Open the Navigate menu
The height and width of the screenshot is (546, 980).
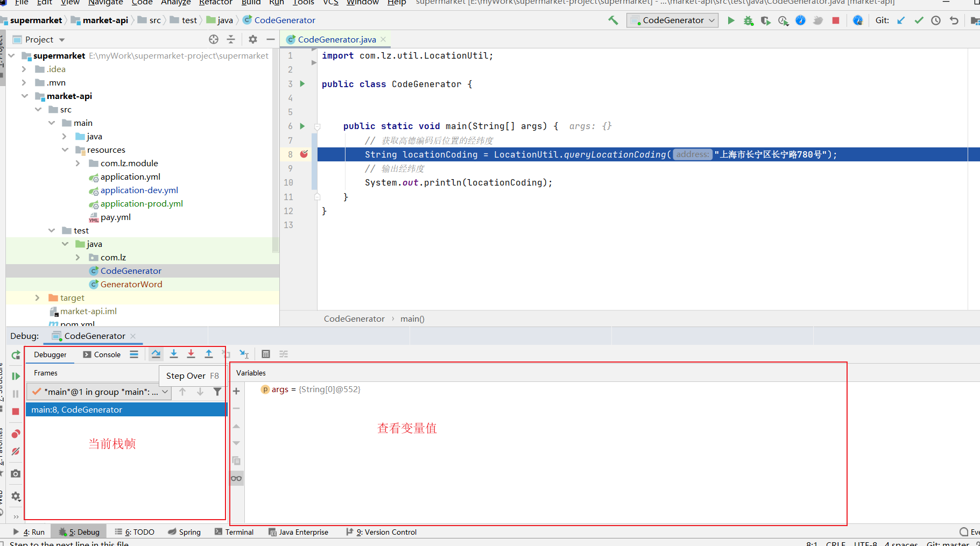[105, 3]
